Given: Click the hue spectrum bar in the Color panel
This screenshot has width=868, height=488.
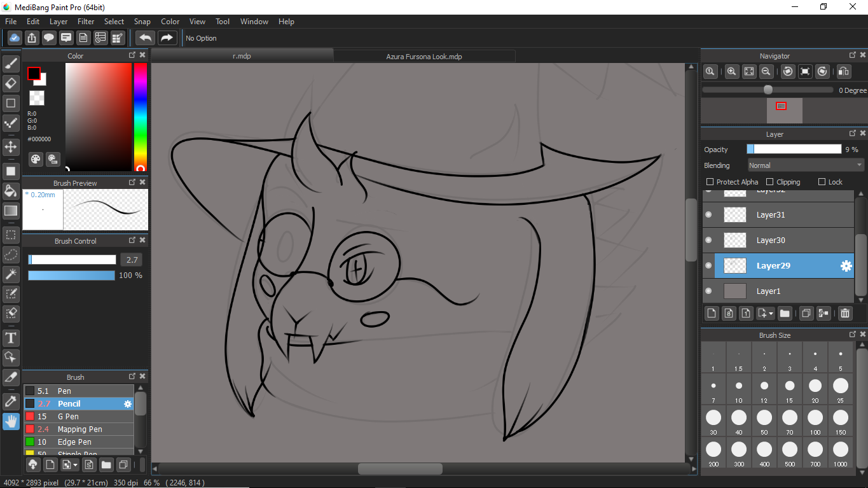Looking at the screenshot, I should click(140, 116).
